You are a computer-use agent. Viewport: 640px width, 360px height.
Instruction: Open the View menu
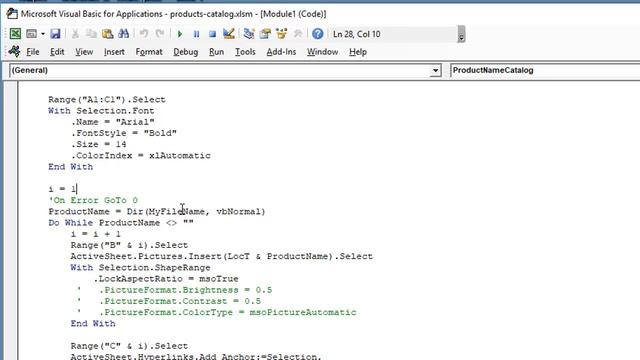tap(84, 52)
